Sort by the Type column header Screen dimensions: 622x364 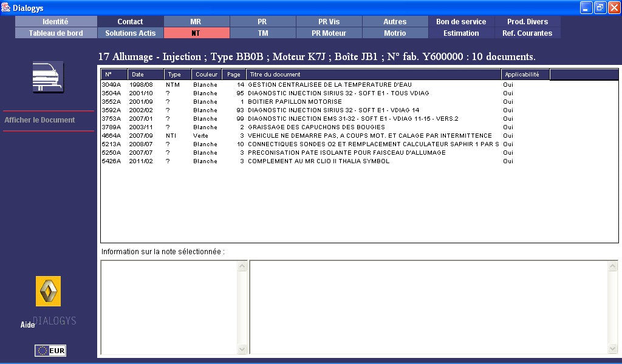coord(177,75)
